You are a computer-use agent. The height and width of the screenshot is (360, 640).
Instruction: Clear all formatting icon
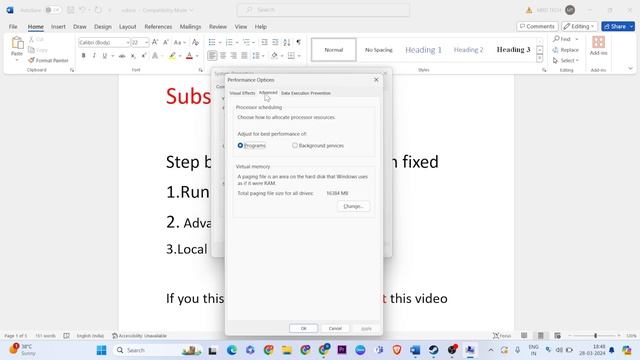[196, 42]
